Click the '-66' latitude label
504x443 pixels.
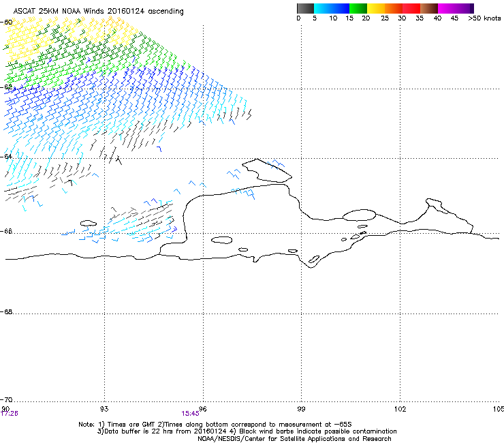(x=7, y=231)
